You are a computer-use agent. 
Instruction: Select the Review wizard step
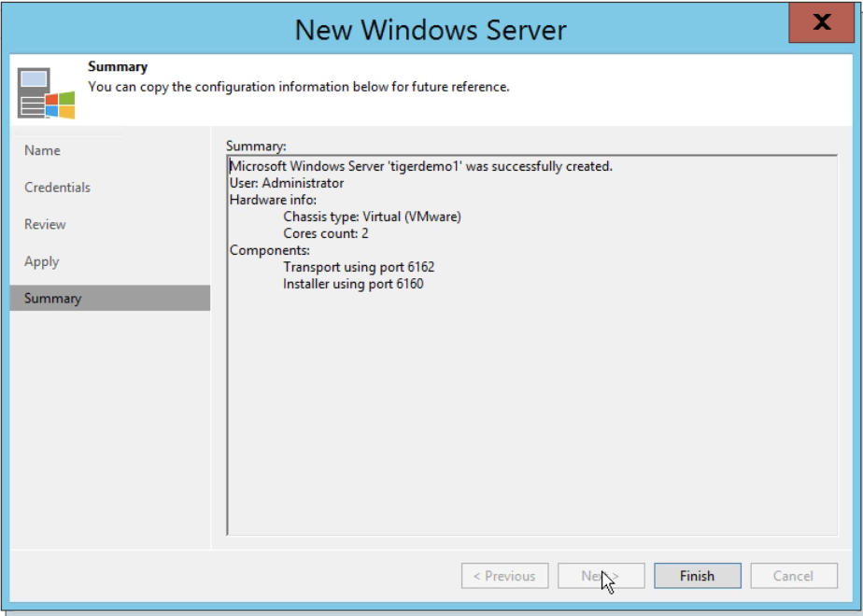(x=45, y=224)
